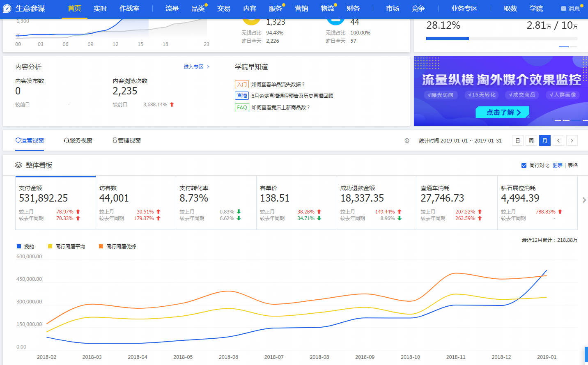Go to next month with right arrow
The height and width of the screenshot is (365, 588).
572,141
